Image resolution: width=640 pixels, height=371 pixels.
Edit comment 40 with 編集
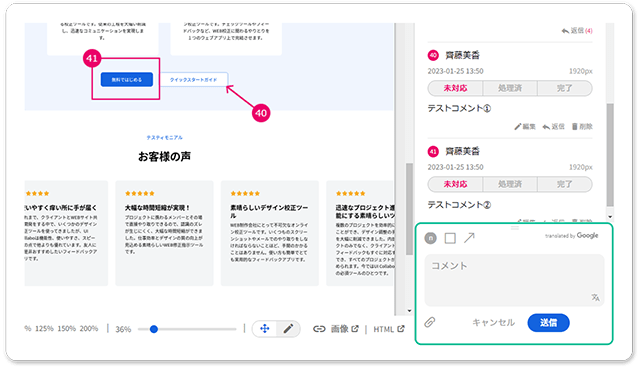[x=525, y=127]
